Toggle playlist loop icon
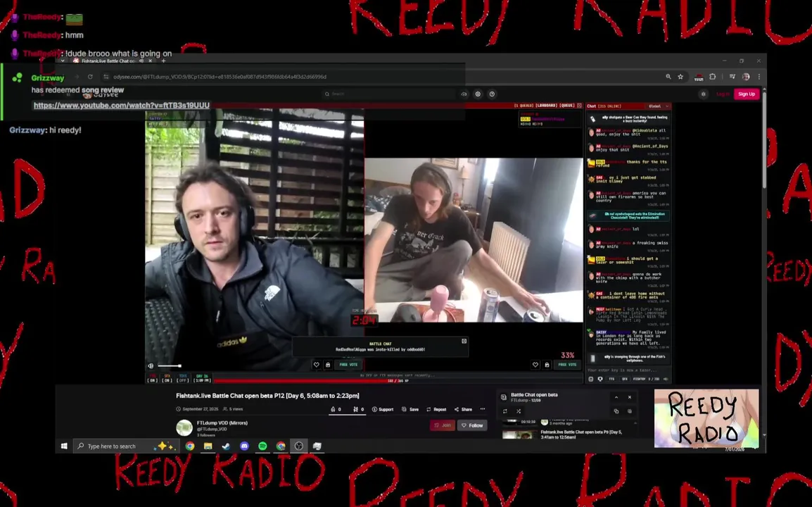Viewport: 812px width, 507px height. pos(505,411)
